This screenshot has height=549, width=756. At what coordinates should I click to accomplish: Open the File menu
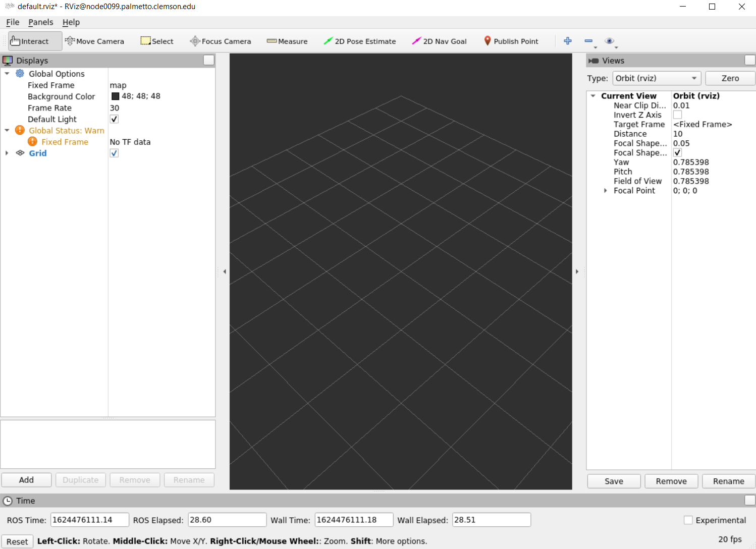(x=13, y=22)
